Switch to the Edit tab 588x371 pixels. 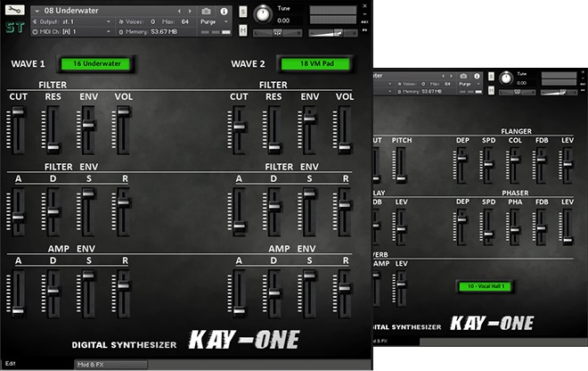pos(11,364)
